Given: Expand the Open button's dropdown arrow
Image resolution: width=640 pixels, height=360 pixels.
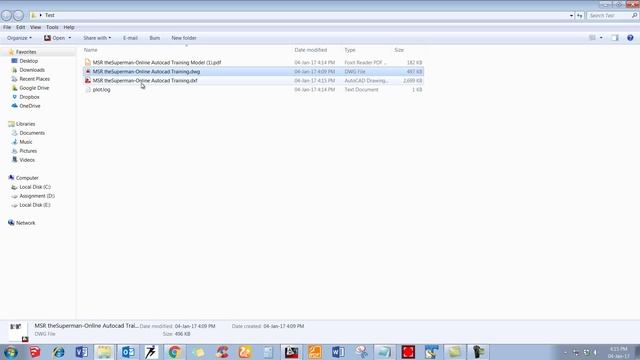Looking at the screenshot, I should pyautogui.click(x=69, y=38).
